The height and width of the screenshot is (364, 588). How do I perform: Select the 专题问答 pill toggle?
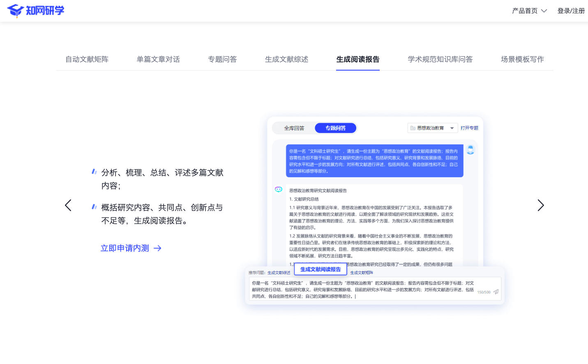335,128
